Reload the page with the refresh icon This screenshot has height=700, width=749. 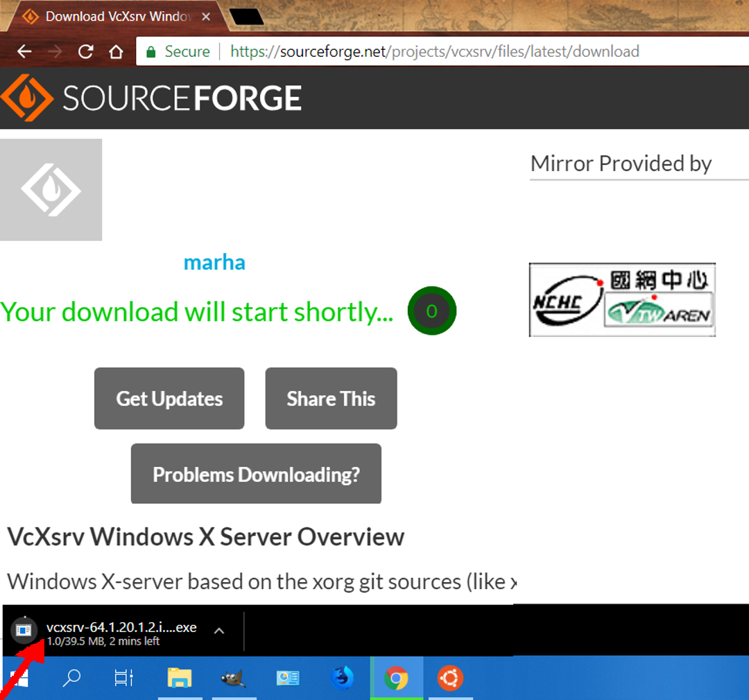[85, 51]
